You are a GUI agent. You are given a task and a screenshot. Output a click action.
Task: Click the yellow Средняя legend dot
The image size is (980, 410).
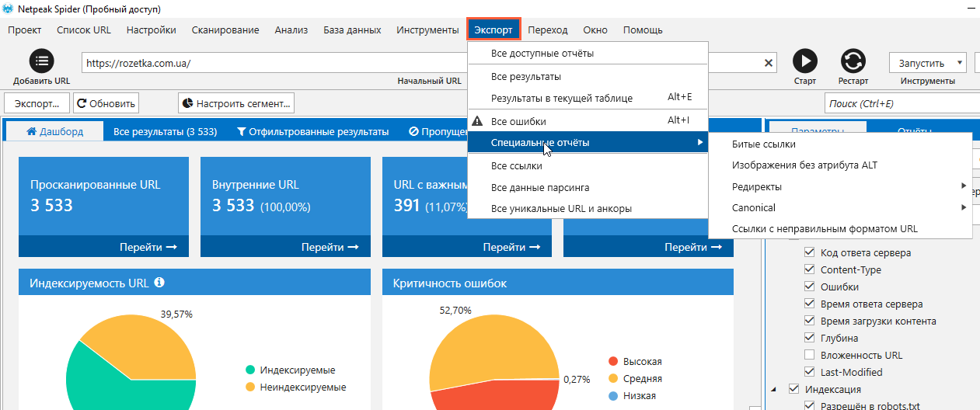pyautogui.click(x=613, y=379)
